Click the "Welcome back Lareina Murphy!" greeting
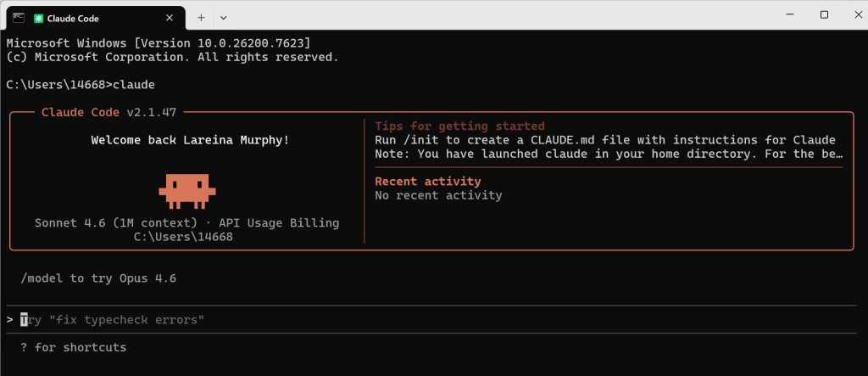The image size is (868, 376). (x=189, y=139)
